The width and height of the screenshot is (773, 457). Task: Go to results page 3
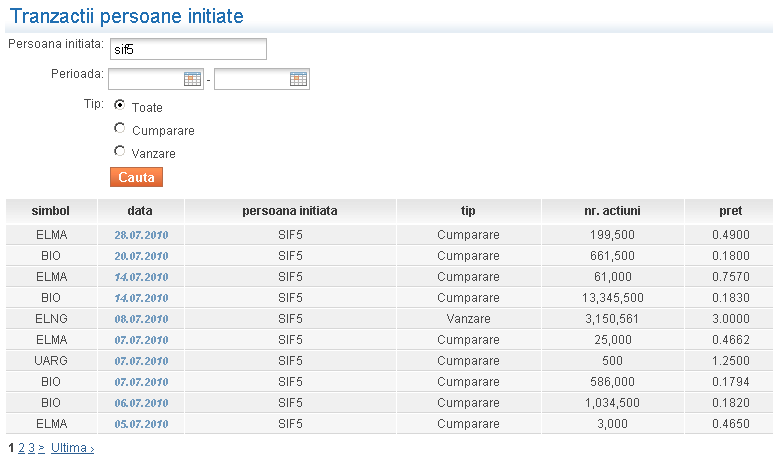click(x=31, y=448)
